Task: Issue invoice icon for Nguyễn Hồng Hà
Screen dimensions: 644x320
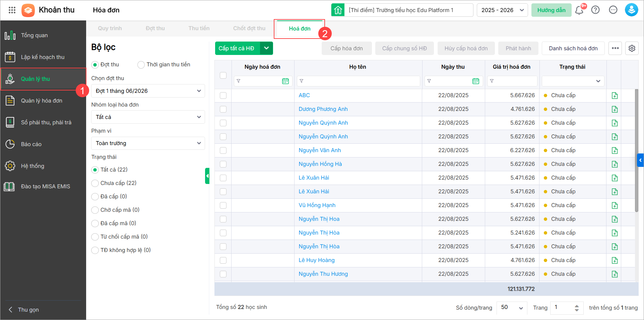Action: point(615,164)
